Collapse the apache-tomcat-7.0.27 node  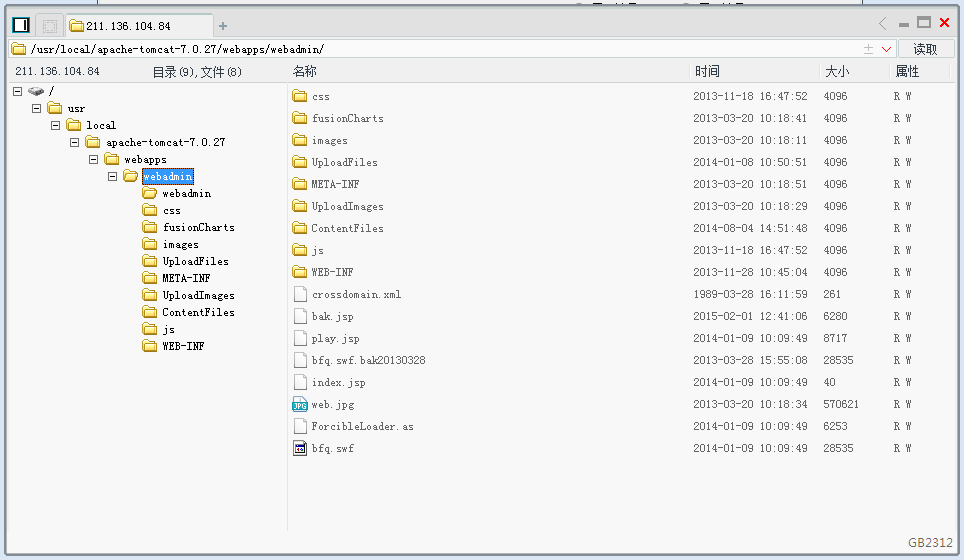tap(74, 142)
